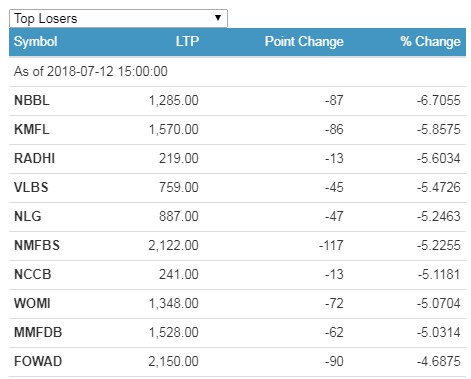Click FOWAD's -4.6875 percent change
The height and width of the screenshot is (379, 471).
[x=439, y=361]
